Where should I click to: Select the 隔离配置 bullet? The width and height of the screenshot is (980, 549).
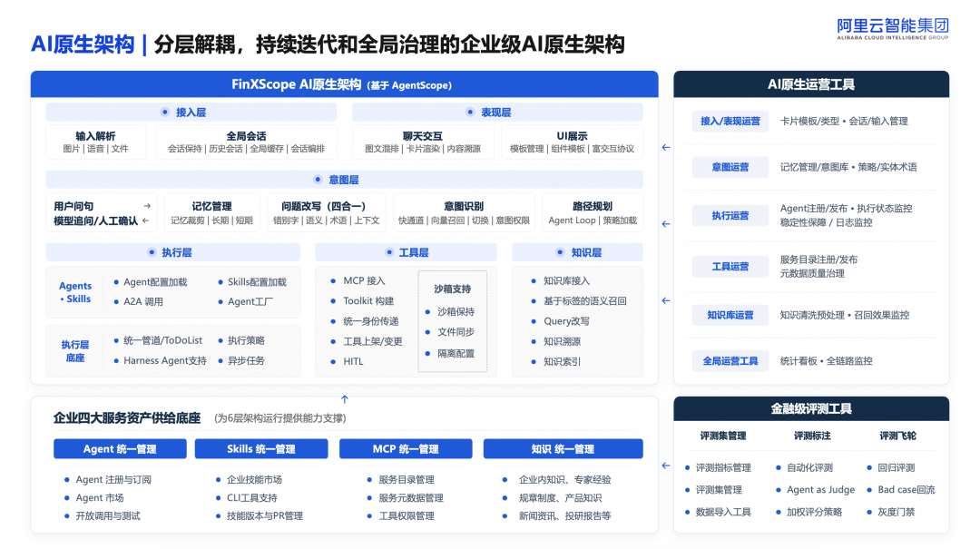click(450, 353)
